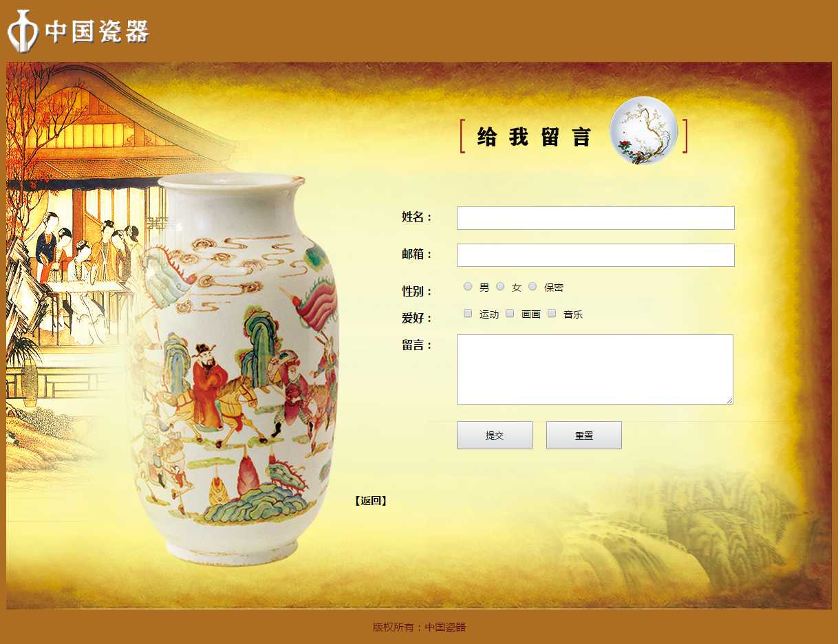
Task: Click the 中国瓷器 logo text
Action: pyautogui.click(x=97, y=32)
